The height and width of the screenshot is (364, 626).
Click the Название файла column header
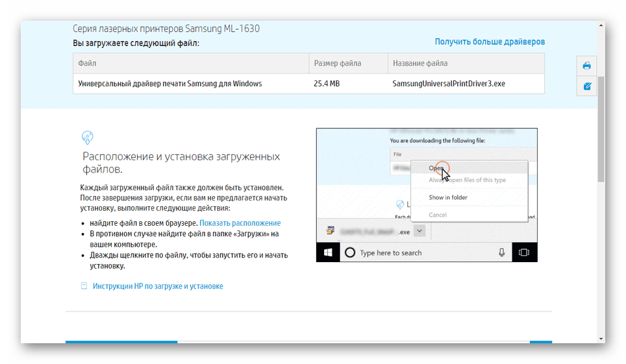click(x=466, y=63)
